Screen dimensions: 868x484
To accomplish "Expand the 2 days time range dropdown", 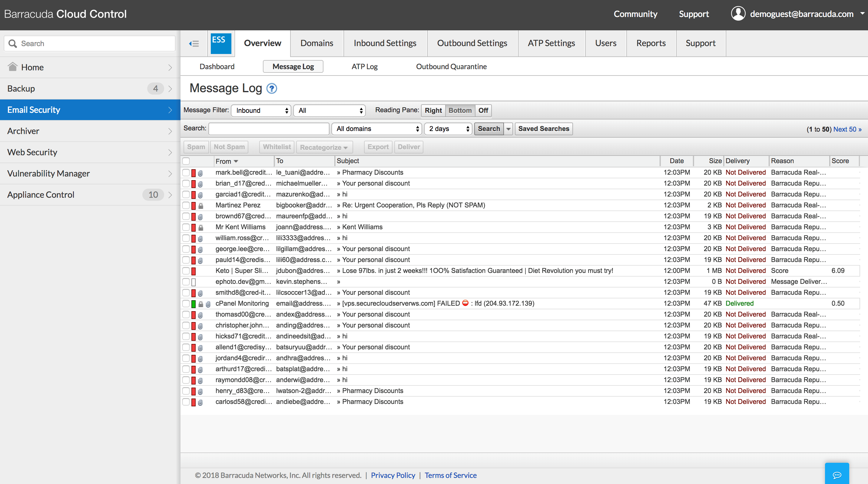I will click(x=448, y=129).
